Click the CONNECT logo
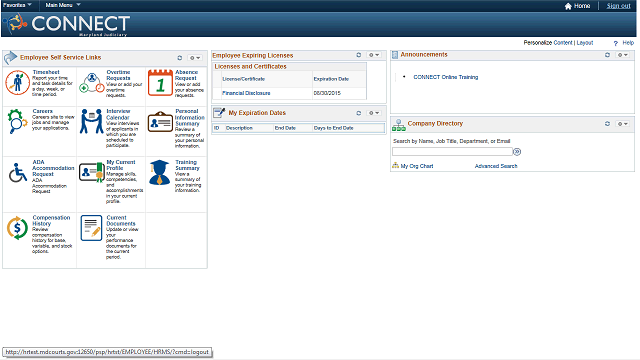Viewport: 640px width, 360px height. point(68,24)
